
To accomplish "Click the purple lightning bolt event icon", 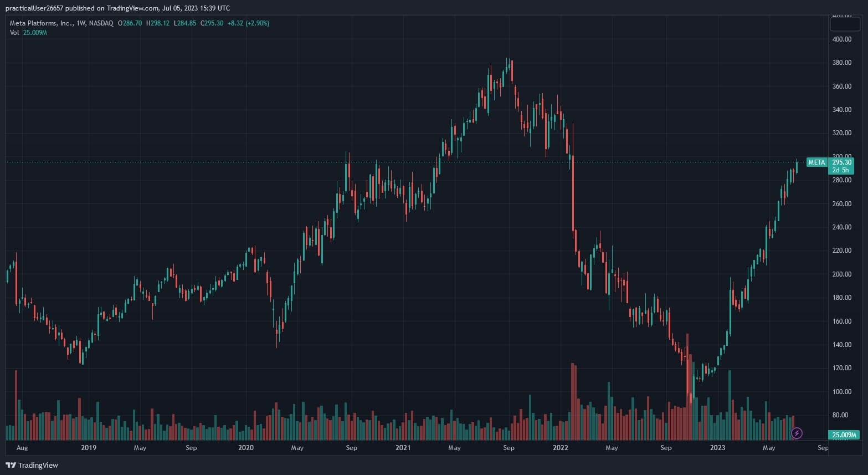I will [x=797, y=433].
